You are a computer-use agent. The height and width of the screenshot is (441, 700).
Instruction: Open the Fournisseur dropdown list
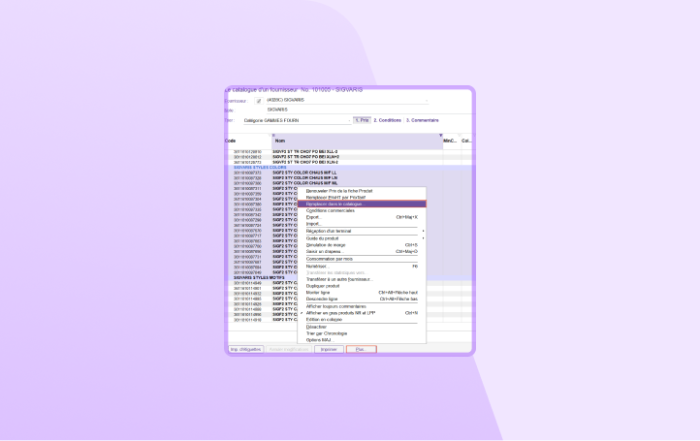pyautogui.click(x=426, y=101)
